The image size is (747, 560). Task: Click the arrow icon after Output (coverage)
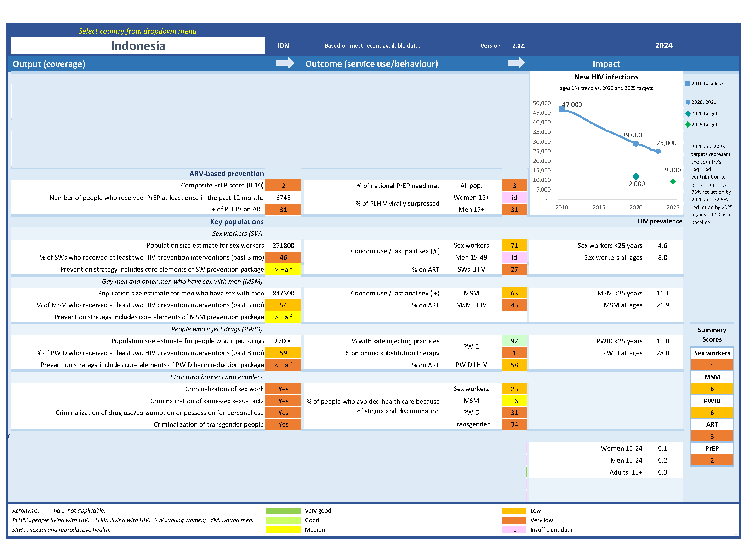[285, 63]
